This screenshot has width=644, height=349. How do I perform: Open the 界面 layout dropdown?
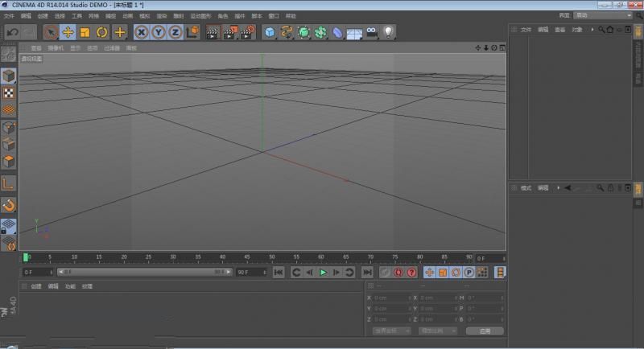point(603,15)
